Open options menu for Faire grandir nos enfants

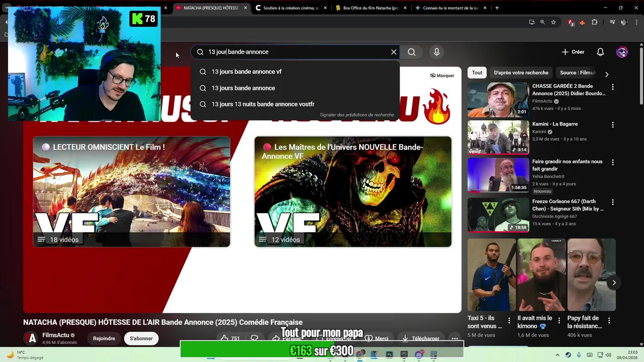[x=612, y=162]
